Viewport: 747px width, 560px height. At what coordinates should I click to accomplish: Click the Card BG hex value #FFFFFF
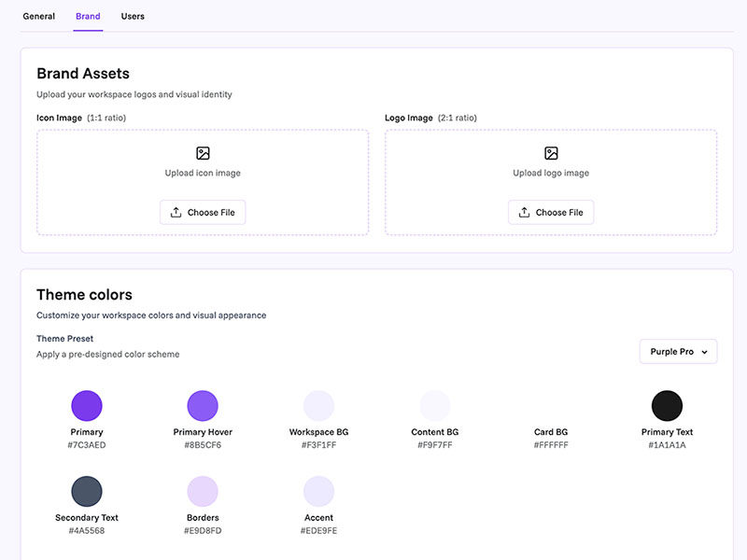point(551,445)
